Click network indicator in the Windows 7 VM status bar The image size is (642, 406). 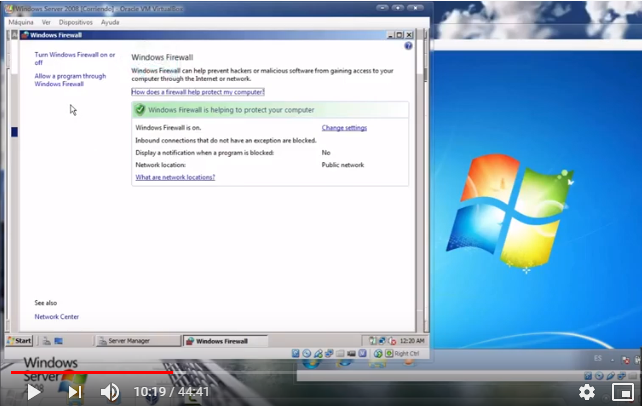pos(622,376)
